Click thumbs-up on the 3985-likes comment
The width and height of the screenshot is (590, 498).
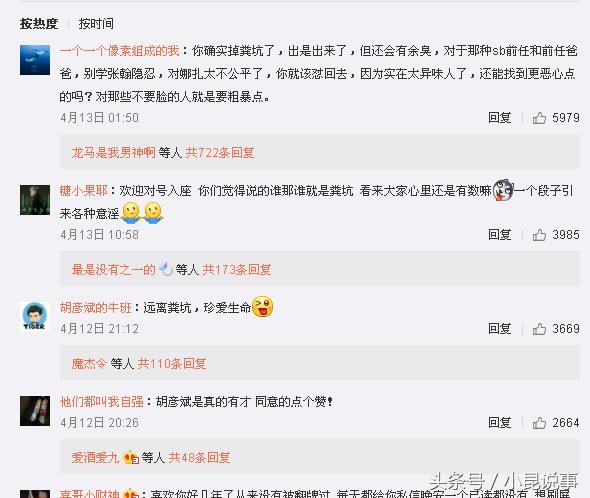[539, 235]
